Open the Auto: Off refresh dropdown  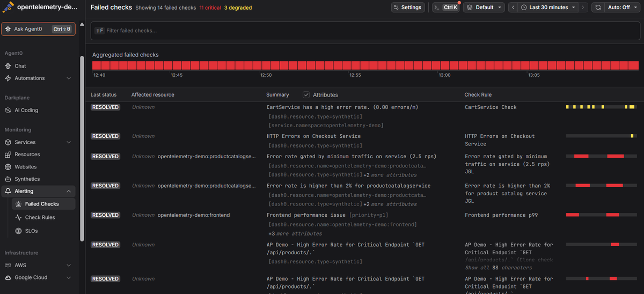point(622,8)
